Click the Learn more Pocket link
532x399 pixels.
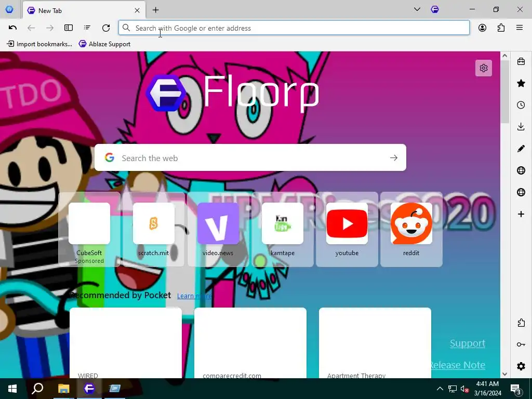pos(194,296)
